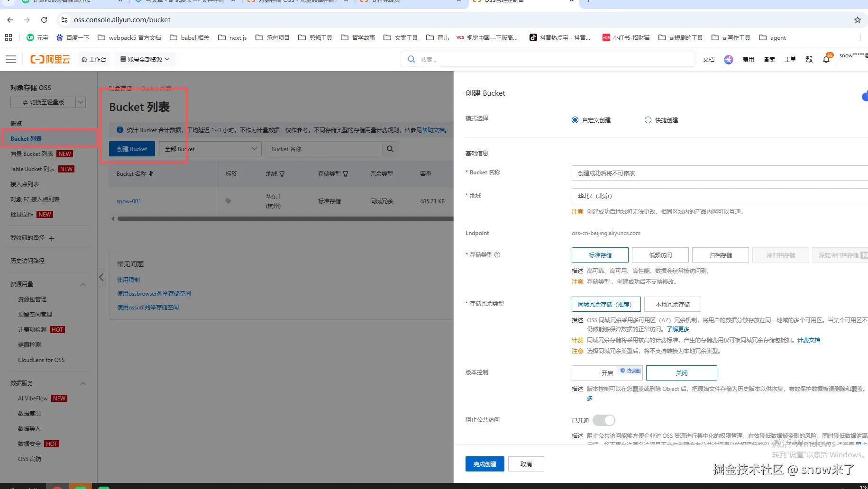Viewport: 868px width, 489px height.
Task: Filter by storage type column icon
Action: tap(346, 174)
